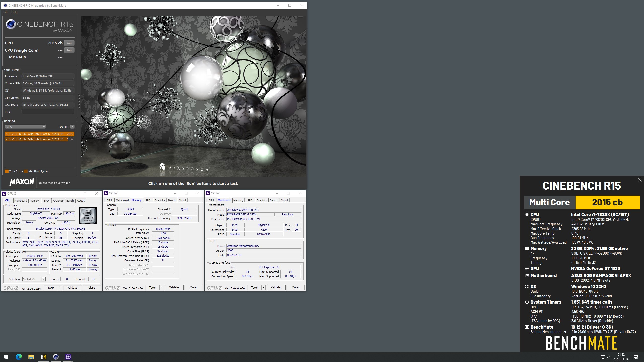This screenshot has width=644, height=362.
Task: Expand the Ranking CPU dropdown
Action: click(25, 127)
